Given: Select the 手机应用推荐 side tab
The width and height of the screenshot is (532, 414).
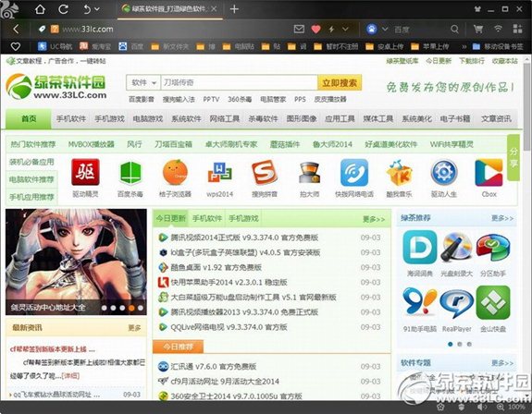Looking at the screenshot, I should coord(31,197).
